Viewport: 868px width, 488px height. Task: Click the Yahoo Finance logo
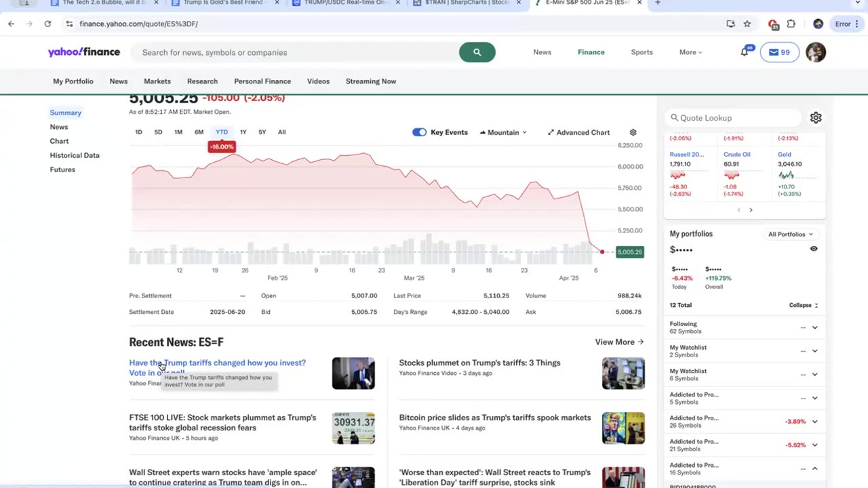pyautogui.click(x=83, y=52)
